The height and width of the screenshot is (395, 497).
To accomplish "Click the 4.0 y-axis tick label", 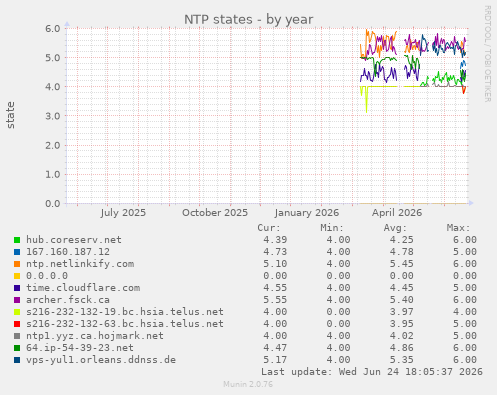I will pos(53,87).
